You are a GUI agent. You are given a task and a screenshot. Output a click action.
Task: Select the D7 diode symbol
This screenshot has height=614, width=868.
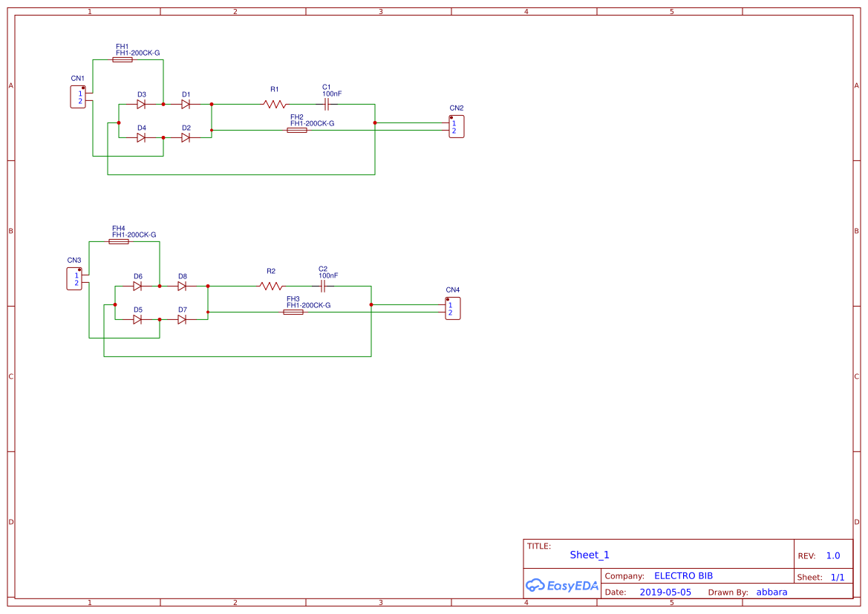point(182,319)
